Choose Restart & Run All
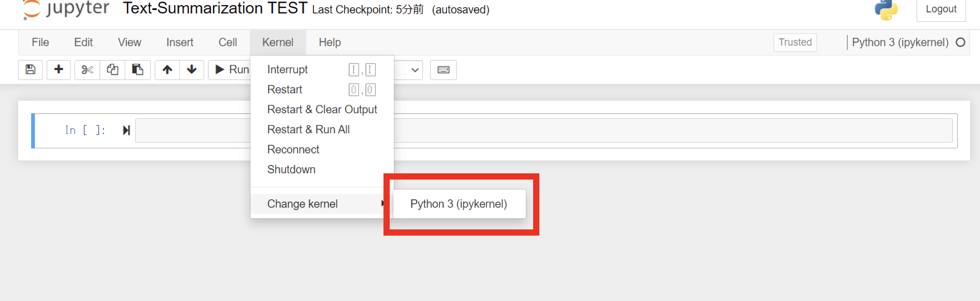 308,130
